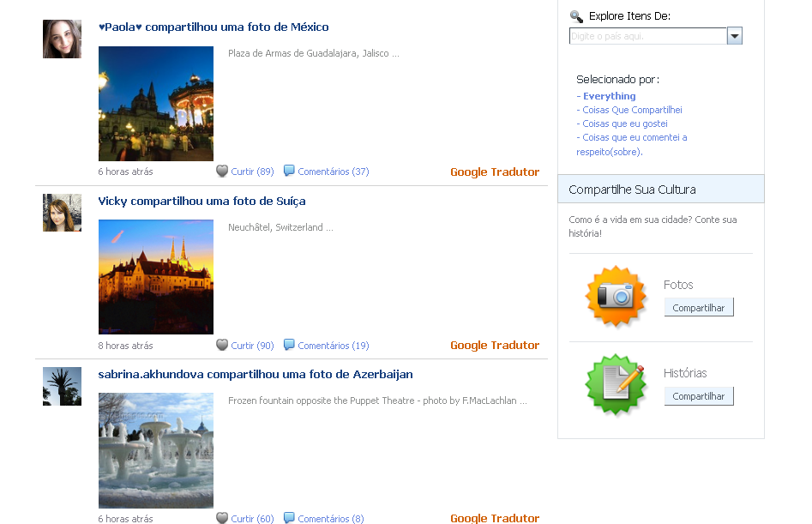Image resolution: width=812 pixels, height=524 pixels.
Task: Open Paola's profile avatar
Action: [62, 39]
